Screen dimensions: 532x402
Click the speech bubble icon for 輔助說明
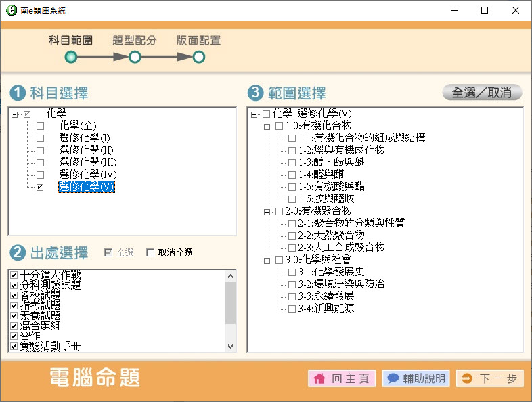(x=393, y=379)
